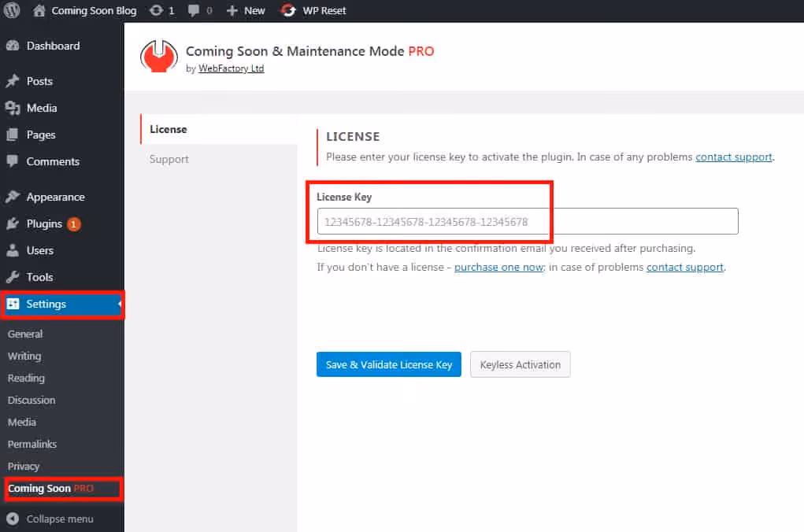Viewport: 804px width, 532px height.
Task: Click the Plugins update count badge
Action: point(73,224)
